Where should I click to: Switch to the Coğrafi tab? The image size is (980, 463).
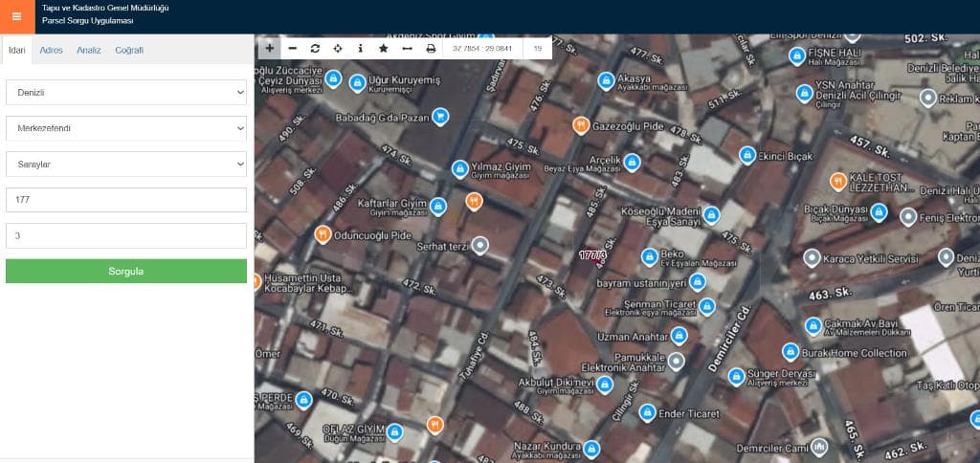(129, 50)
